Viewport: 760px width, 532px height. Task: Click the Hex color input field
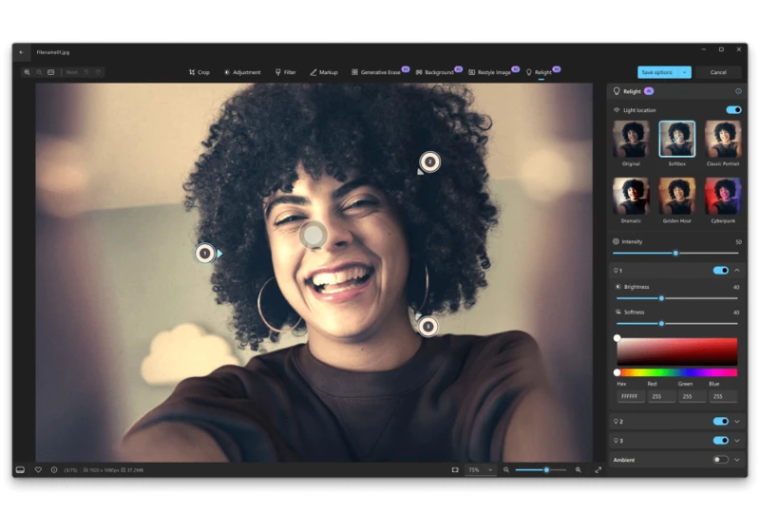[x=631, y=396]
